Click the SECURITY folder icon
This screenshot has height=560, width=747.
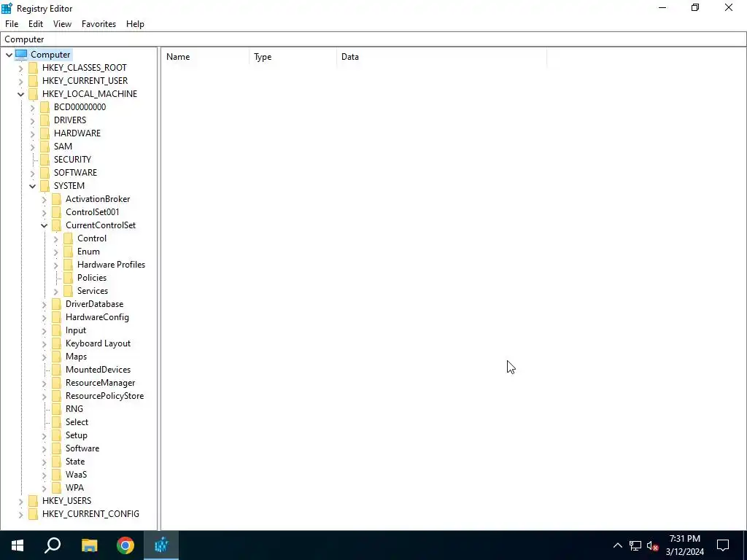point(44,160)
